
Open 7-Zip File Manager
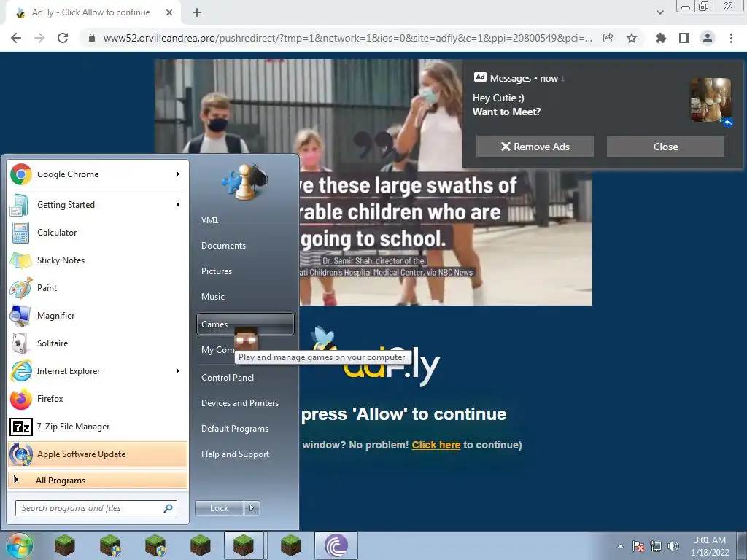pos(98,426)
